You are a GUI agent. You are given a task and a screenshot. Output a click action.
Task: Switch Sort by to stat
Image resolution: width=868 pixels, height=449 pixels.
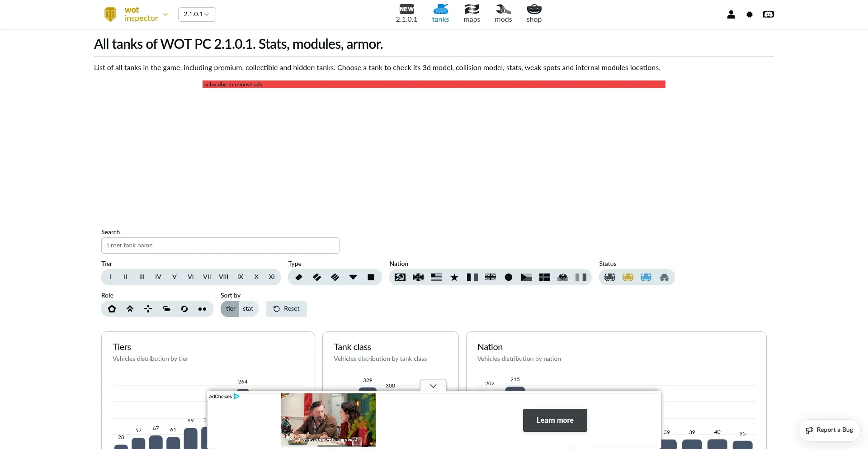click(x=248, y=309)
